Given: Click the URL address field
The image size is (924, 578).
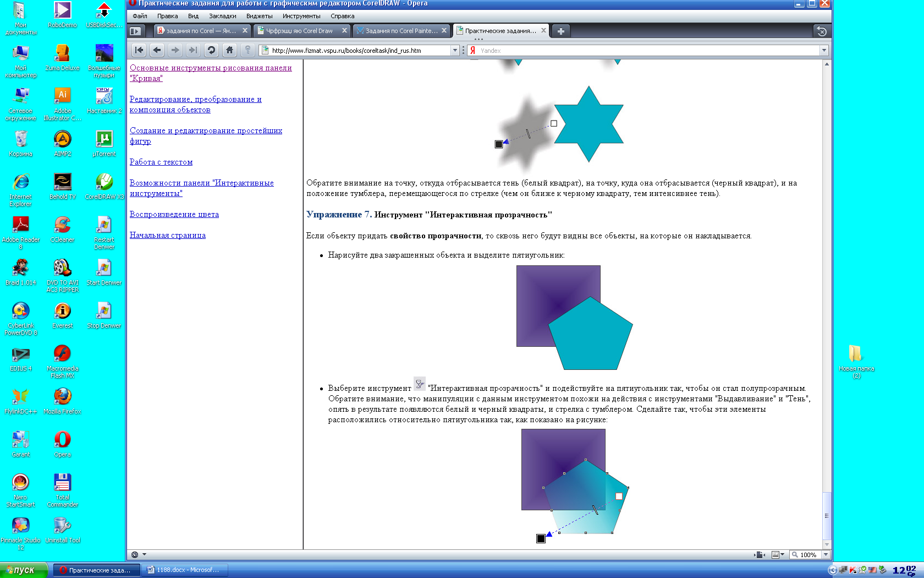Looking at the screenshot, I should pyautogui.click(x=360, y=50).
